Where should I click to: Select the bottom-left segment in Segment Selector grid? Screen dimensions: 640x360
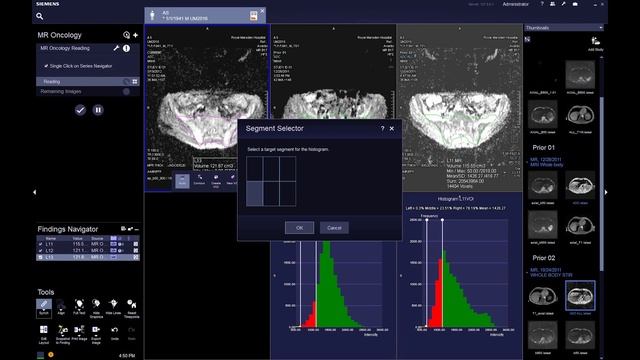click(x=255, y=193)
